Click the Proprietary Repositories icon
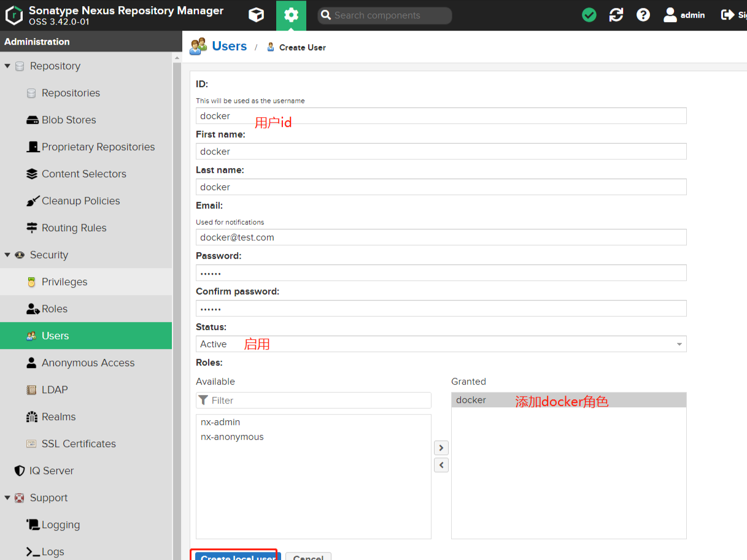This screenshot has width=747, height=560. click(x=33, y=147)
